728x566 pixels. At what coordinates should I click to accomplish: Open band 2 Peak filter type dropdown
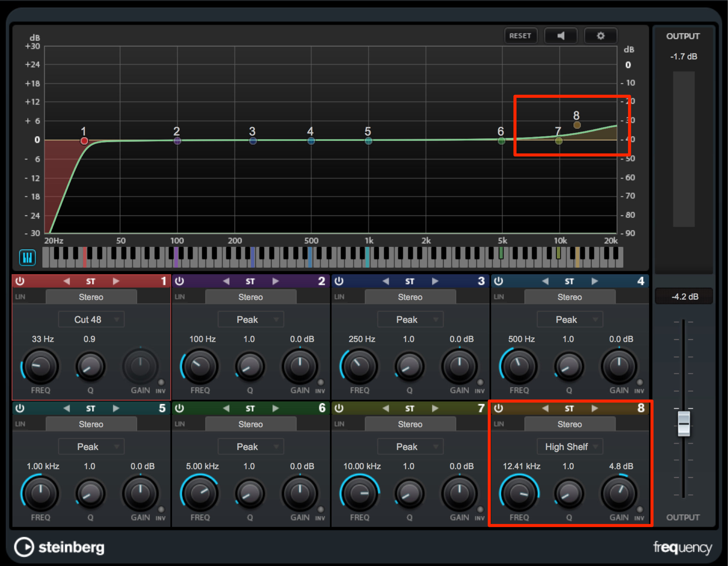click(251, 320)
